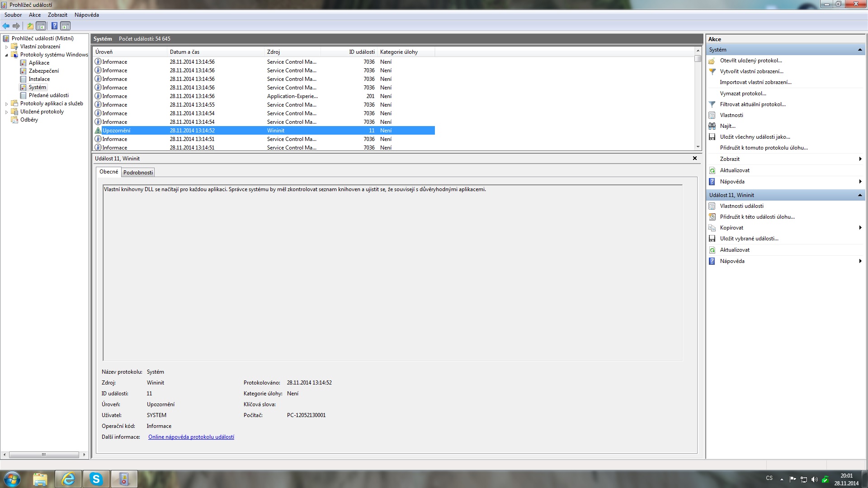Toggle the console tree pane toolbar button
868x488 pixels.
[41, 26]
